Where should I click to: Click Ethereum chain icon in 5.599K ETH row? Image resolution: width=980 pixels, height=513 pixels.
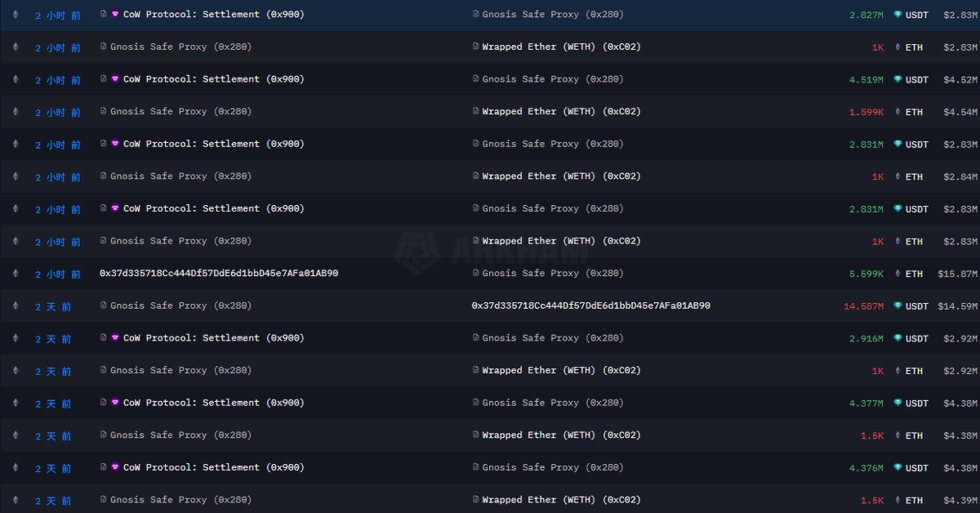pyautogui.click(x=15, y=274)
